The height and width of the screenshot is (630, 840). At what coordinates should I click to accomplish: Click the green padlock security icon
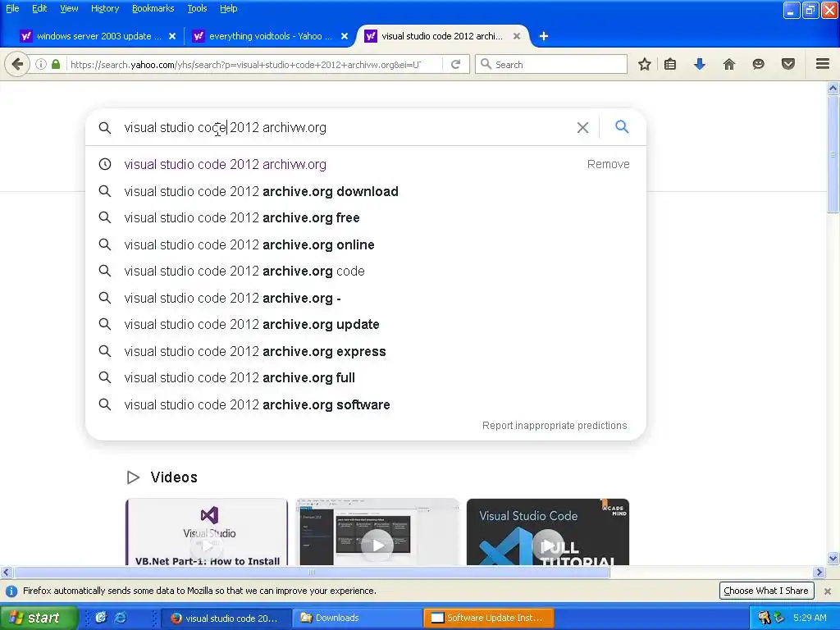coord(56,64)
